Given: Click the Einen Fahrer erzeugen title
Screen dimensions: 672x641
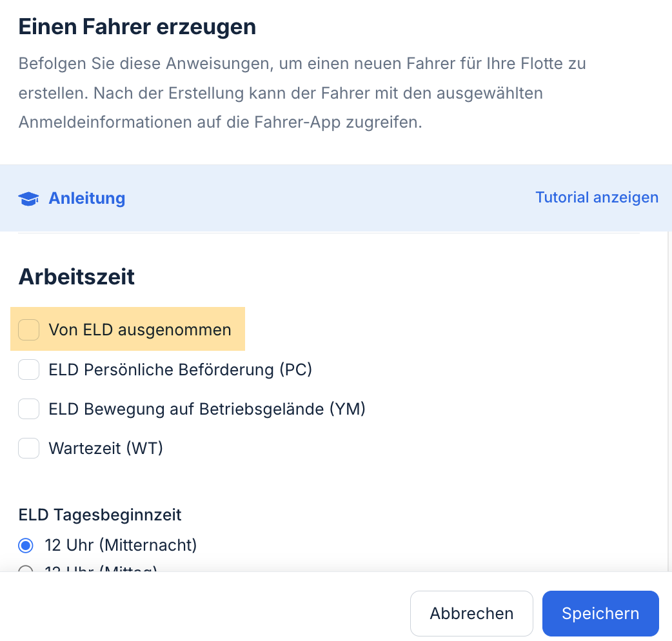Looking at the screenshot, I should 137,26.
